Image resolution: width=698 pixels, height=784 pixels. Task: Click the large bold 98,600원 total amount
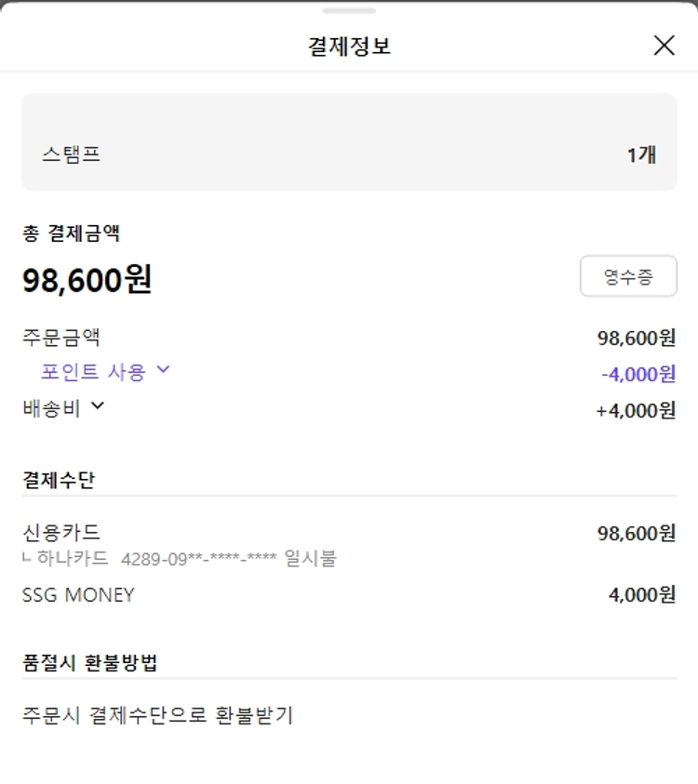click(87, 280)
